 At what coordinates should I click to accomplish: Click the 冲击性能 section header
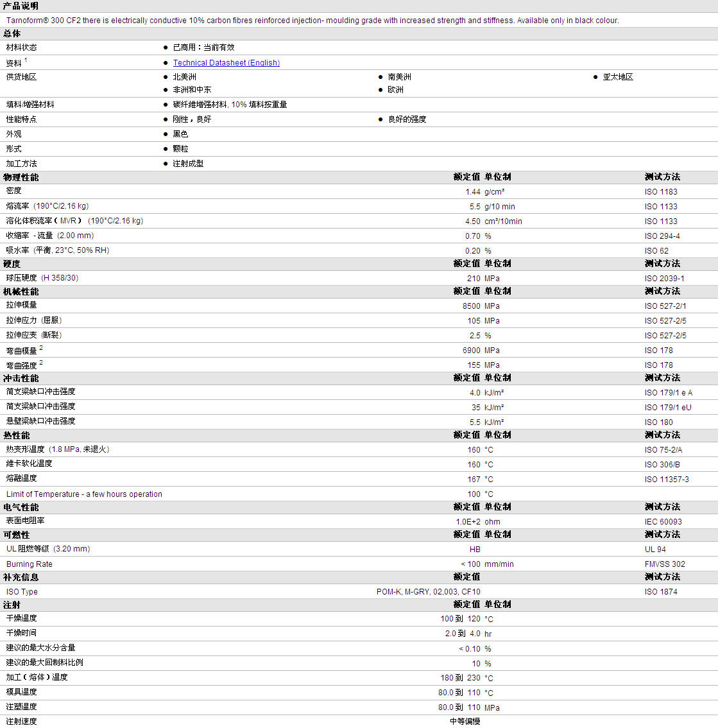tap(21, 378)
